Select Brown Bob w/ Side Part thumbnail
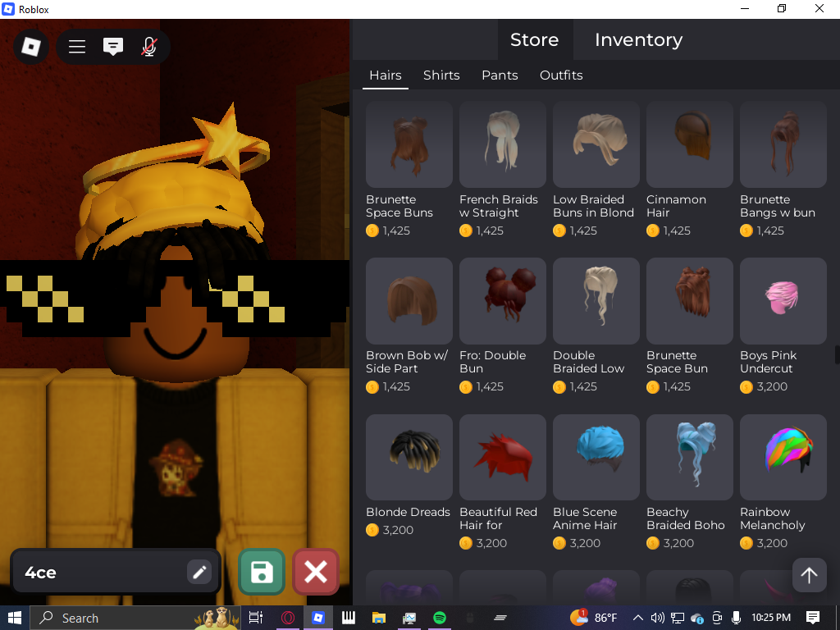This screenshot has height=630, width=840. [409, 300]
